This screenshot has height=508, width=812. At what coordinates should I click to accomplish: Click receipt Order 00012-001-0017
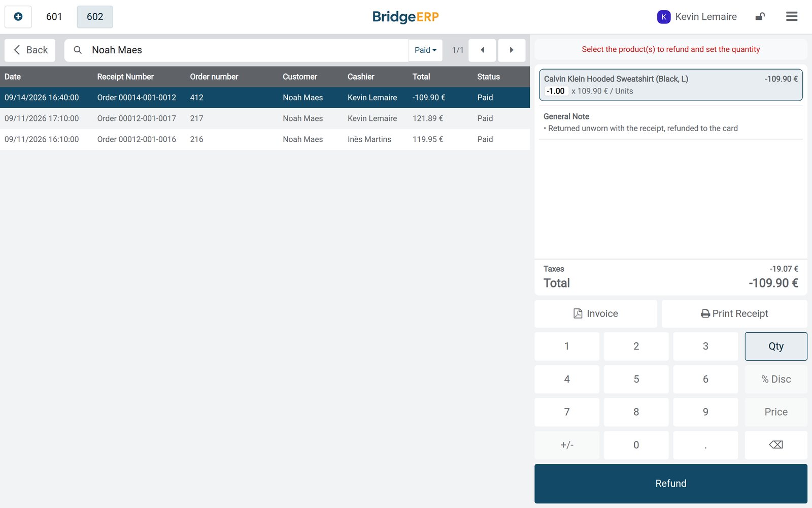click(137, 118)
